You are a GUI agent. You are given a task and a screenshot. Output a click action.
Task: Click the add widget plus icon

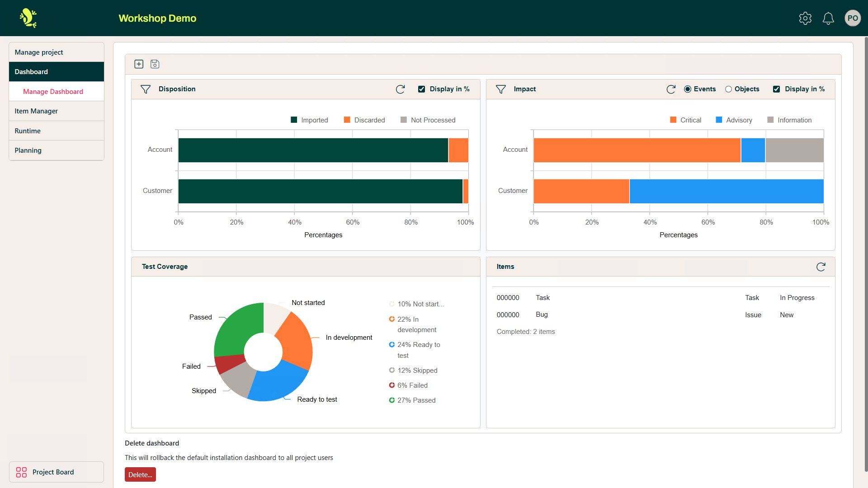139,64
